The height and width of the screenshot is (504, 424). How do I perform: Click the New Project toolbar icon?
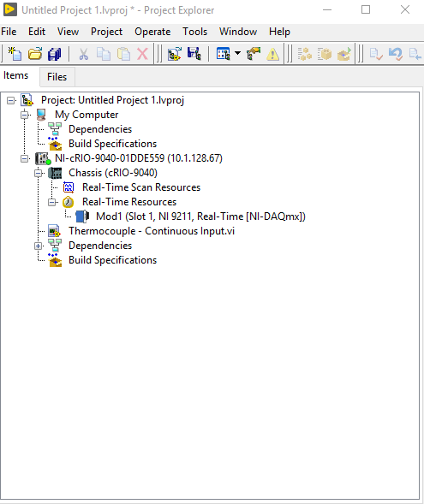(15, 54)
